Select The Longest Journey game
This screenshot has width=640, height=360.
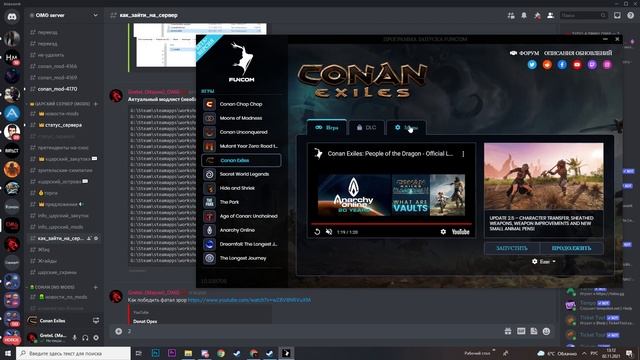[x=241, y=258]
